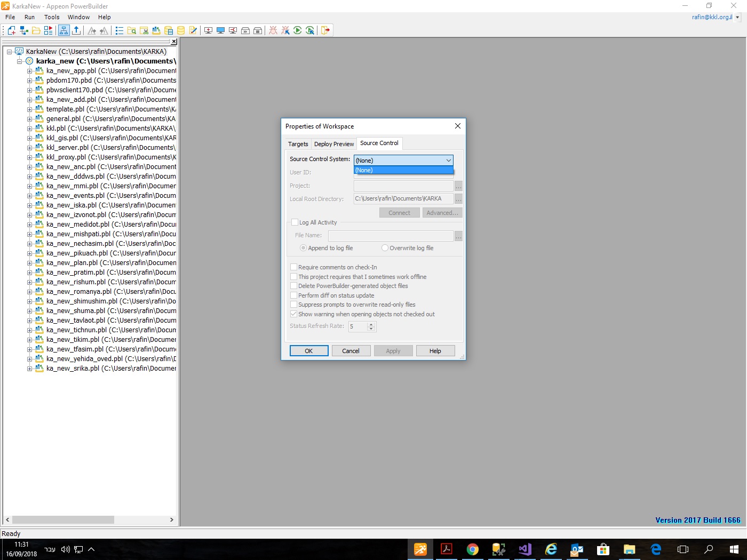747x560 pixels.
Task: Click Cancel in Properties of Workspace
Action: [351, 351]
